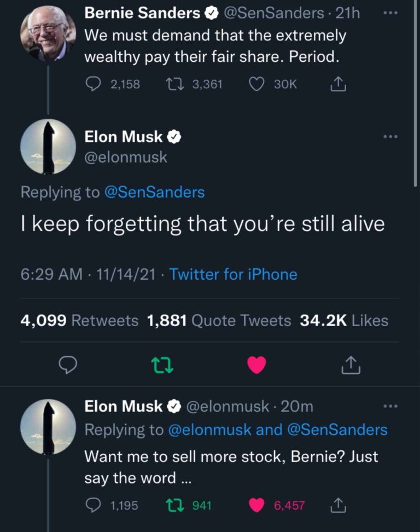Click the verified badge next to Elon Musk

[x=173, y=137]
